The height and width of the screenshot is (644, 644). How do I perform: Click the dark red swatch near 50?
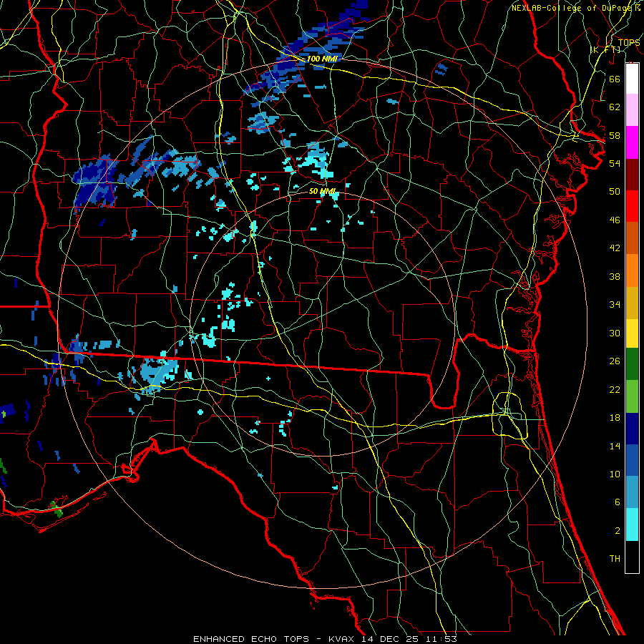pos(632,174)
